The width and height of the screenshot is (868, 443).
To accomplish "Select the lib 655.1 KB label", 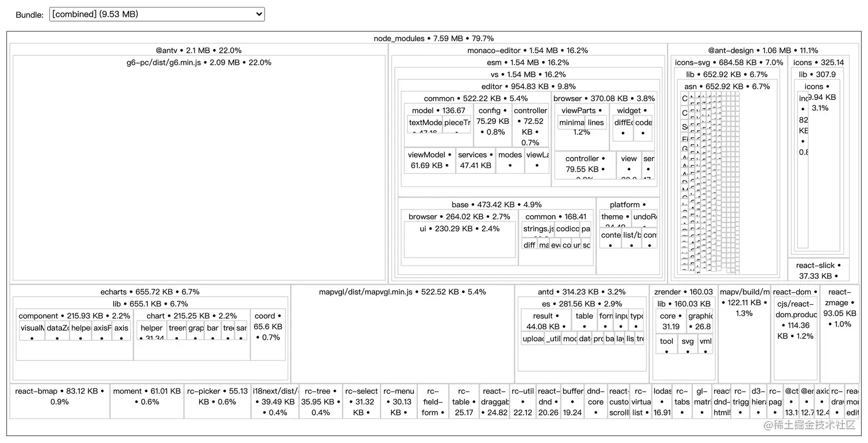I will [150, 304].
